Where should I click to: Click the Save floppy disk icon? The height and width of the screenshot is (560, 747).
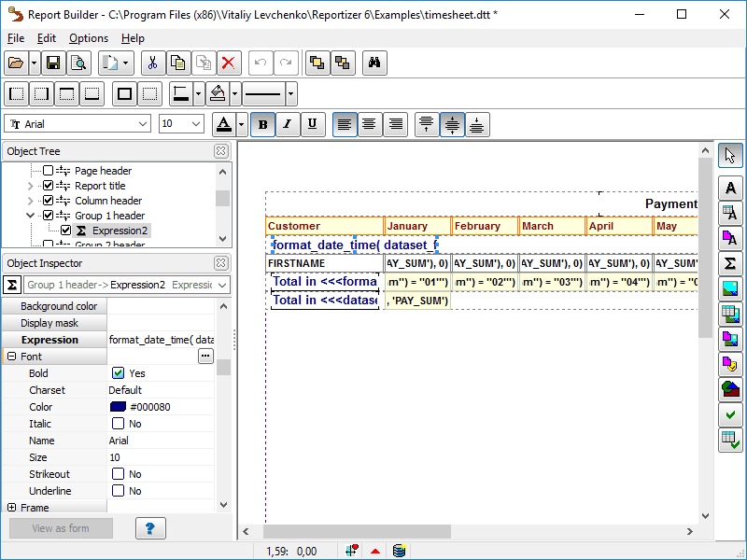(53, 63)
